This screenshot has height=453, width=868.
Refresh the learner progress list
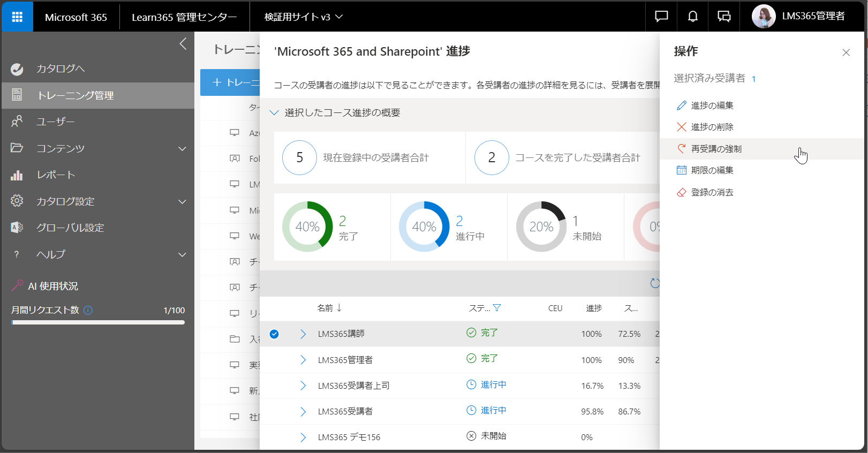(x=654, y=283)
